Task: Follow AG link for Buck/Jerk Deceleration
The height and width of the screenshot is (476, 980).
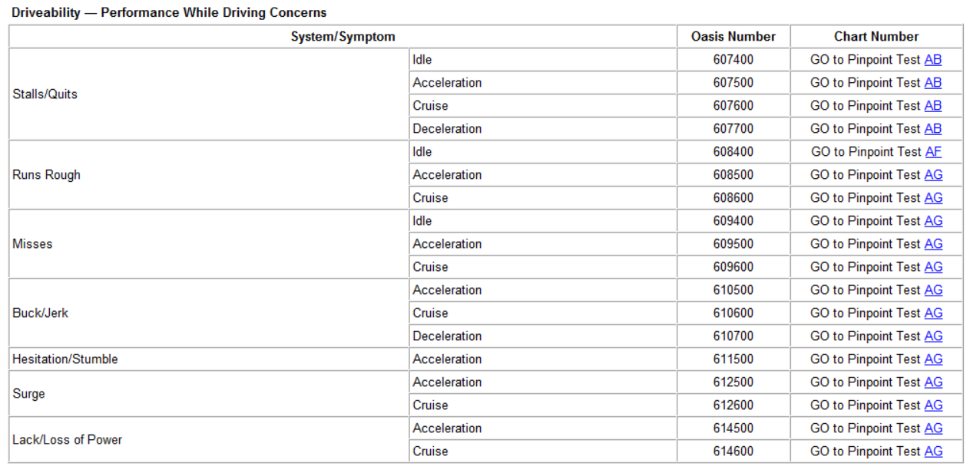Action: (933, 336)
